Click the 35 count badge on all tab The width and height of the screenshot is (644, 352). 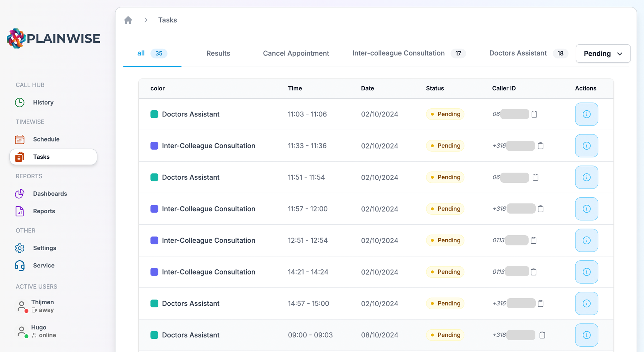pos(159,53)
